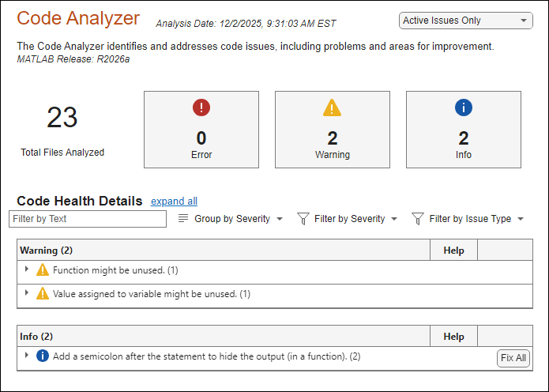Click the Analysis Date text
549x392 pixels.
[246, 24]
